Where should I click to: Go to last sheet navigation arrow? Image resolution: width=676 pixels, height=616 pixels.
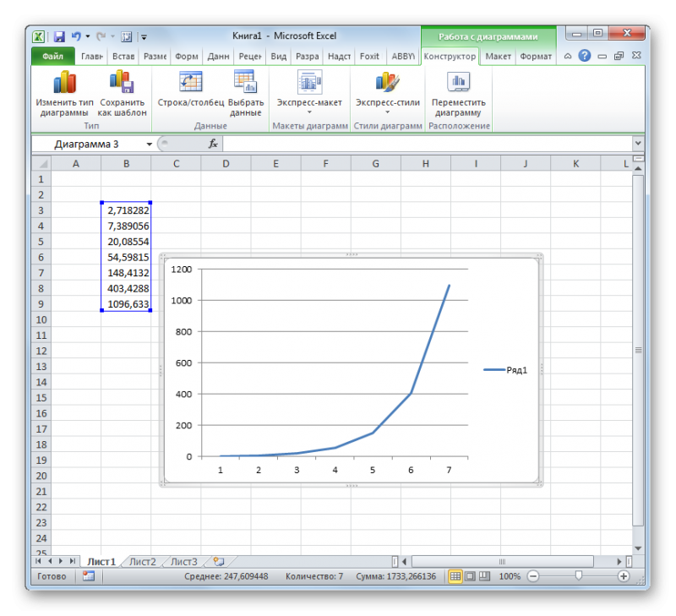(x=73, y=561)
